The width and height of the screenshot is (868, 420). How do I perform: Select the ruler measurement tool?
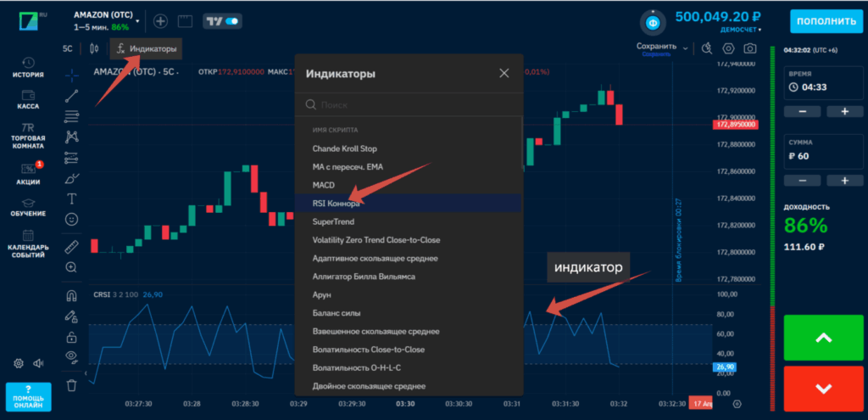(x=72, y=246)
